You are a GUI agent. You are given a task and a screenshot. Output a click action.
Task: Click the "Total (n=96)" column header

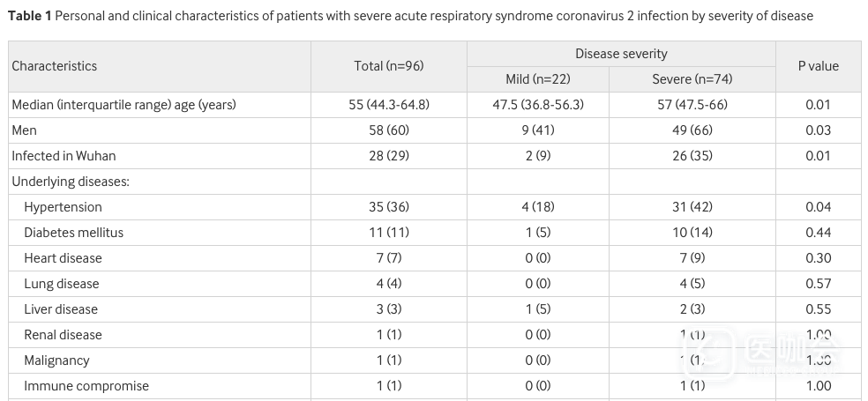(389, 66)
